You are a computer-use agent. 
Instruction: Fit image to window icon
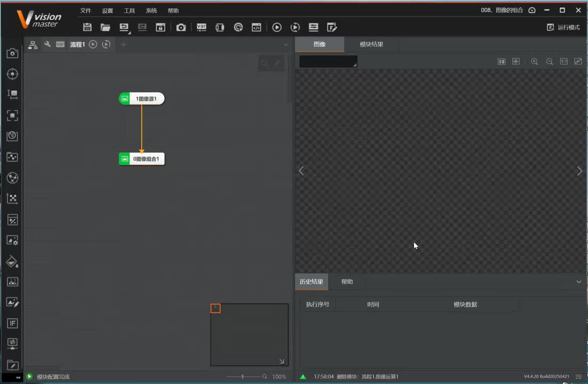578,61
